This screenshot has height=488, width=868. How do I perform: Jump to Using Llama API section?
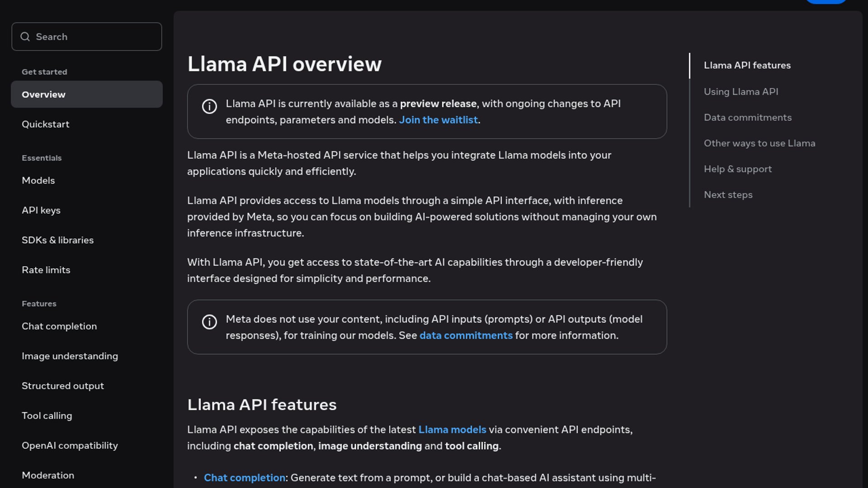(x=741, y=92)
